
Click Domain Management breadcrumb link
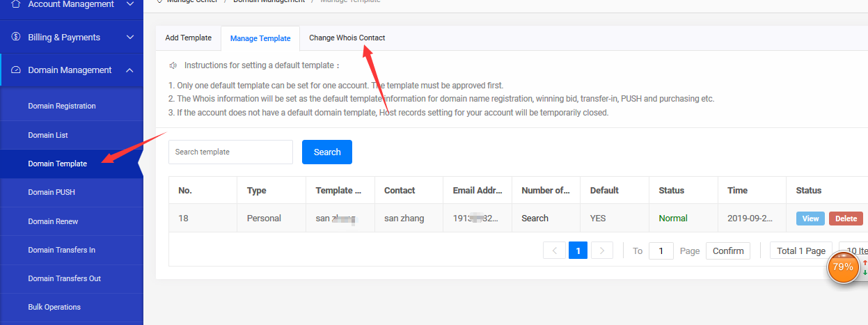(269, 1)
